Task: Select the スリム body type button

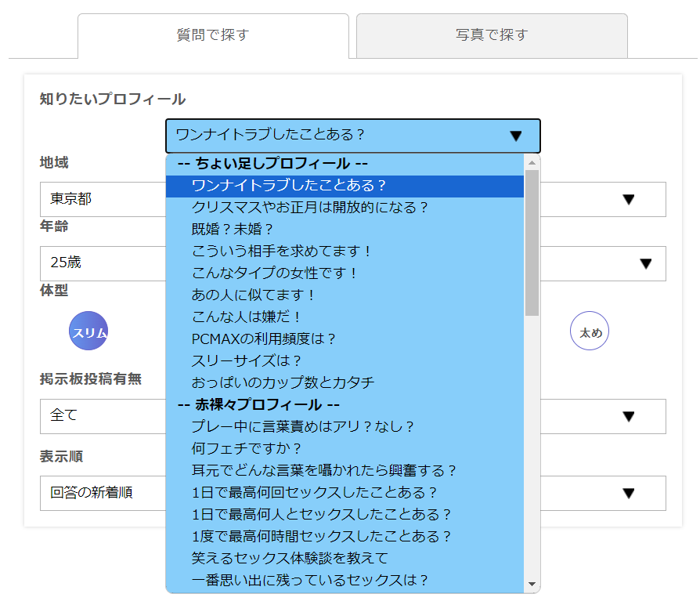Action: (x=88, y=331)
